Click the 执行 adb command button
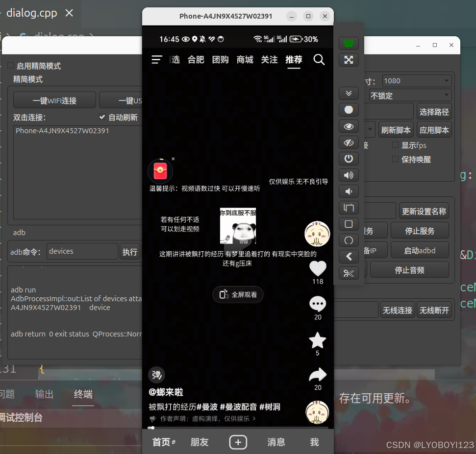The height and width of the screenshot is (454, 476). pos(130,252)
